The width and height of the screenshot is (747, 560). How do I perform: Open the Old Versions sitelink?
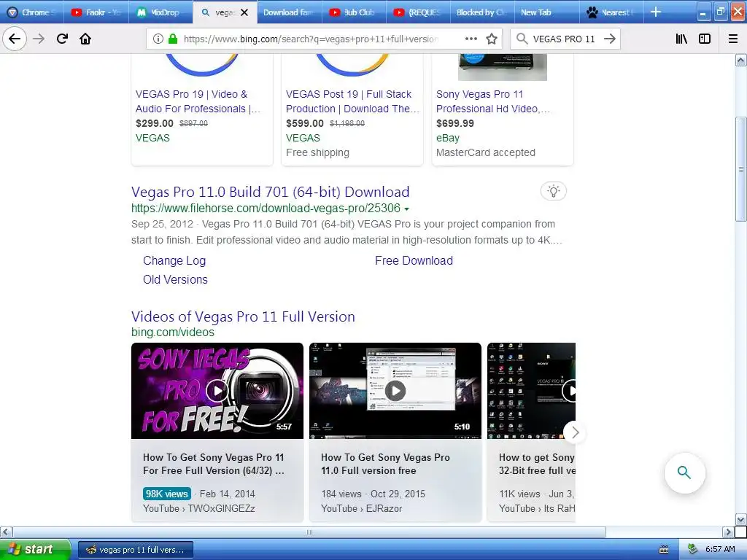175,279
